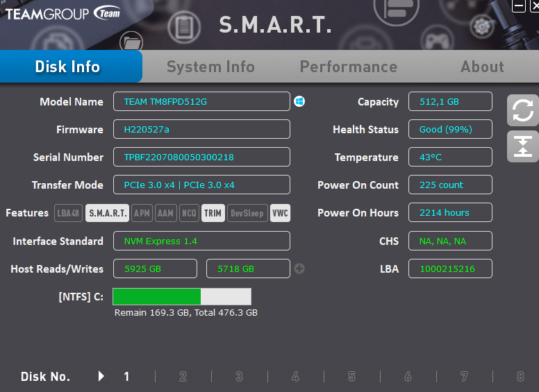Toggle the VWC feature badge
This screenshot has height=392, width=539.
(x=280, y=213)
